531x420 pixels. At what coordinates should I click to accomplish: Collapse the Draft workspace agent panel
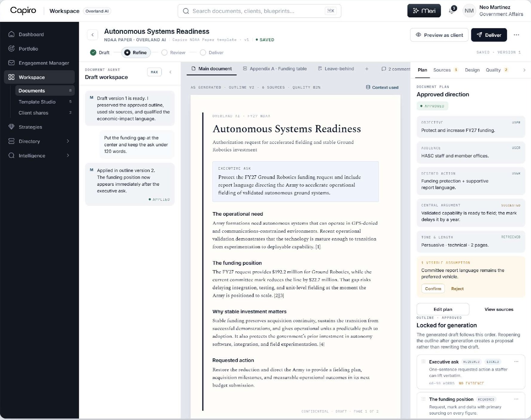click(170, 72)
